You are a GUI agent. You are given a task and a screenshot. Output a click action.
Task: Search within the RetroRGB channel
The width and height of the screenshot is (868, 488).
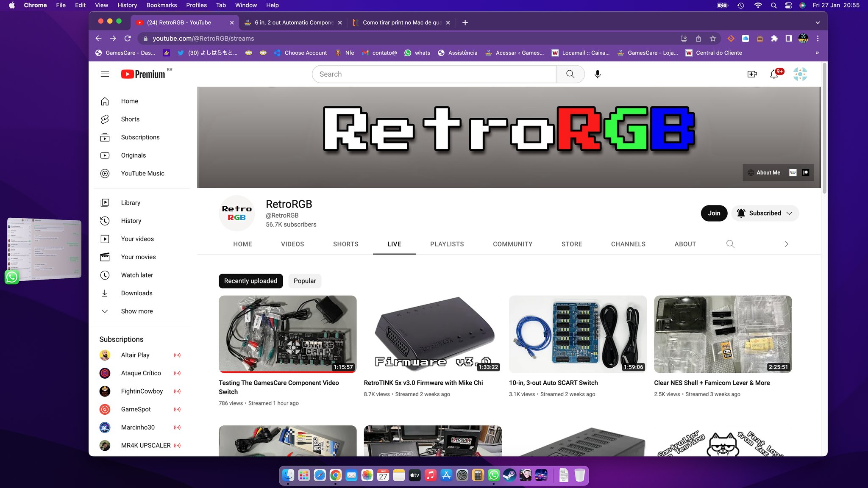pyautogui.click(x=730, y=244)
